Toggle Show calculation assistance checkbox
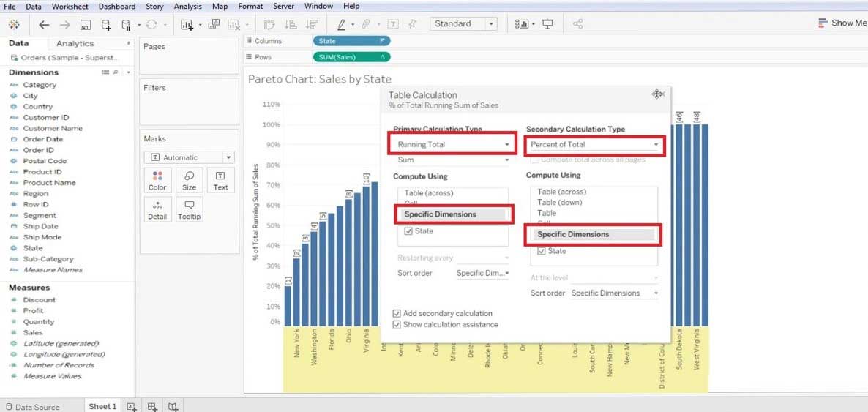 click(397, 324)
